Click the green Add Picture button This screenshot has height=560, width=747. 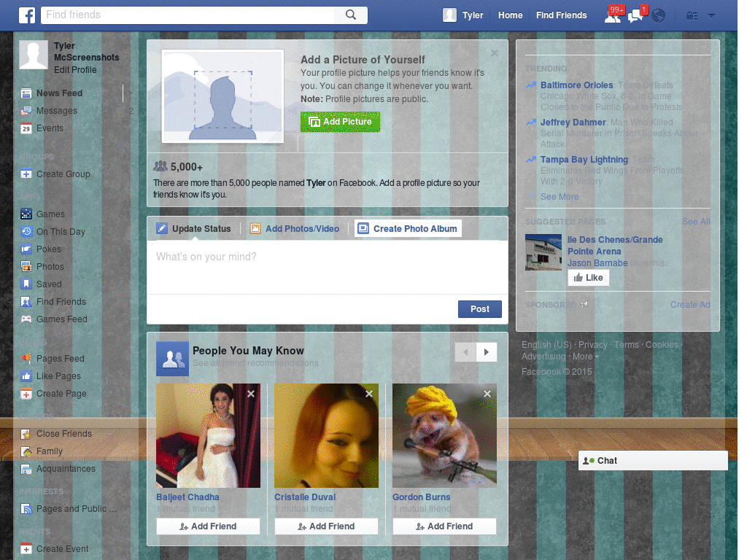340,122
